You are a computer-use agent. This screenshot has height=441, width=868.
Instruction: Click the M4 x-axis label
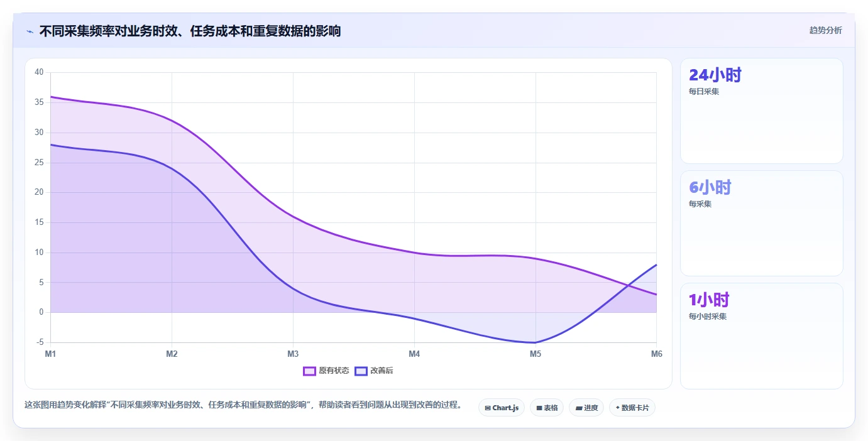(414, 354)
